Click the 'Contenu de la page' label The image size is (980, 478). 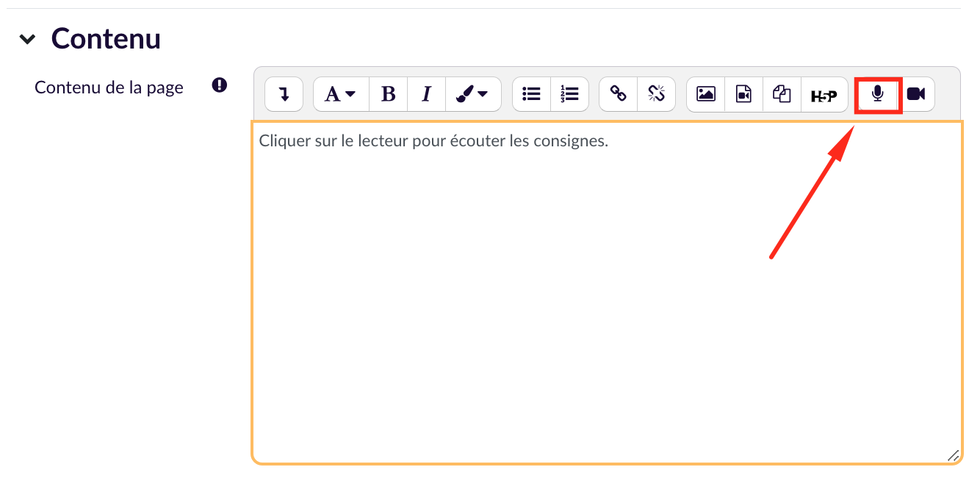(x=109, y=88)
